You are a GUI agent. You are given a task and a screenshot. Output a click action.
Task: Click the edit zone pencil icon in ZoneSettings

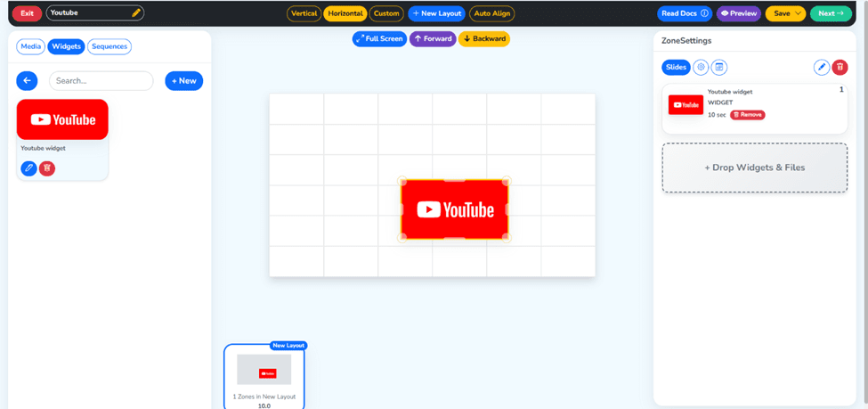(822, 68)
